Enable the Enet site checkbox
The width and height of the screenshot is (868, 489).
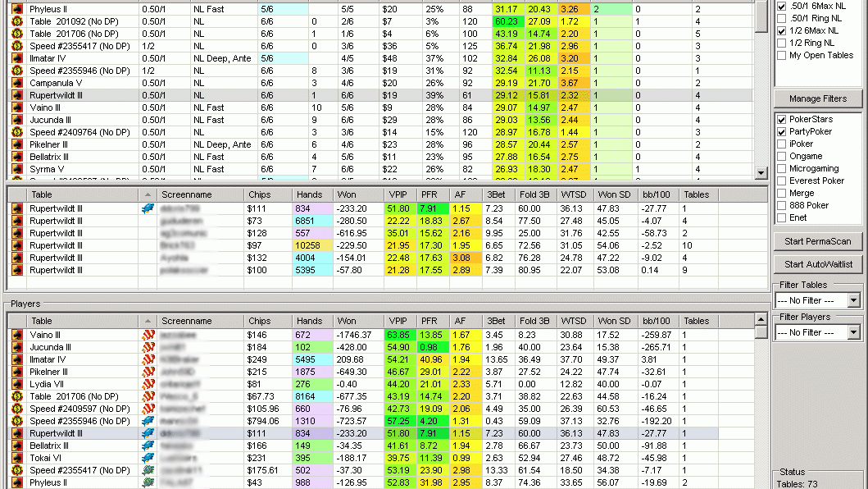point(782,218)
